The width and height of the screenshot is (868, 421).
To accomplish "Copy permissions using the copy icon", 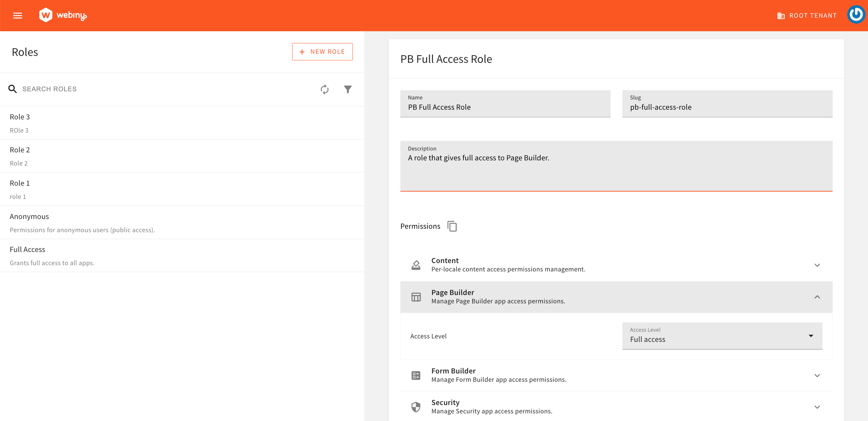I will 453,226.
